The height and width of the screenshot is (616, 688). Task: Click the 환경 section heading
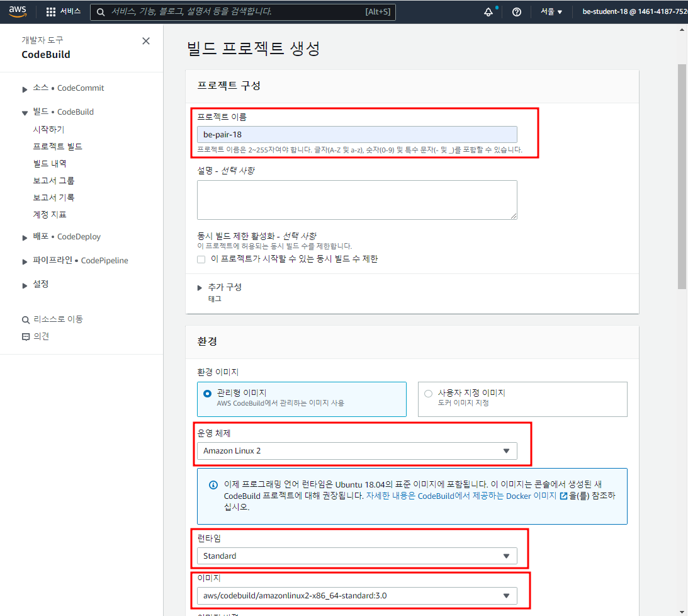[x=206, y=341]
